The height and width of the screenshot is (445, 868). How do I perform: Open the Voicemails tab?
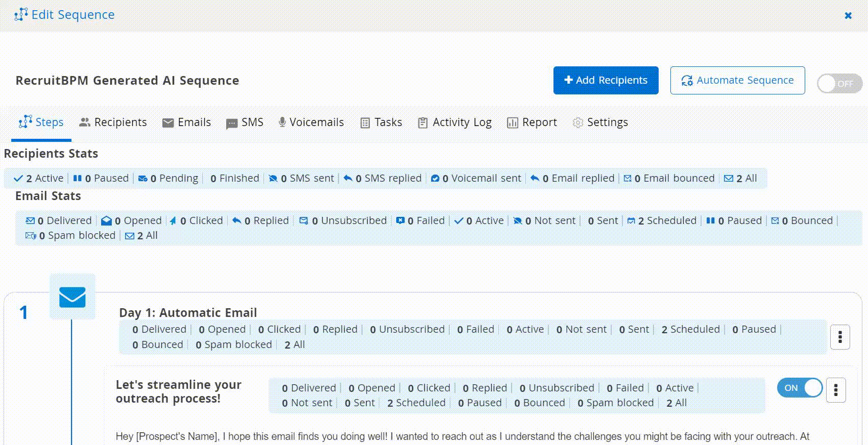click(311, 122)
